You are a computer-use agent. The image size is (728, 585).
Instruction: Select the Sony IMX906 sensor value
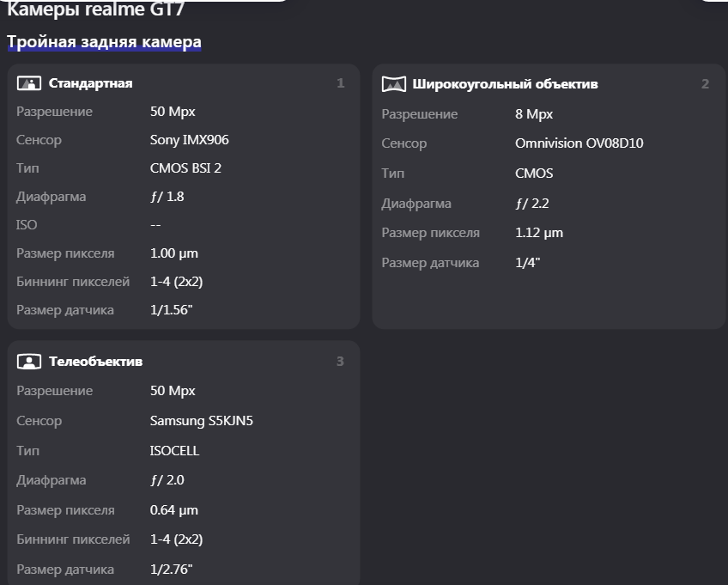pos(189,140)
